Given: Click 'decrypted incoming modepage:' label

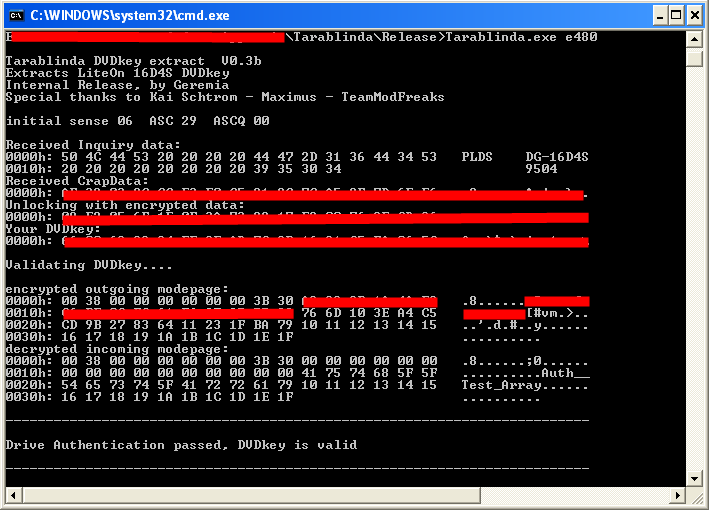Looking at the screenshot, I should click(117, 349).
